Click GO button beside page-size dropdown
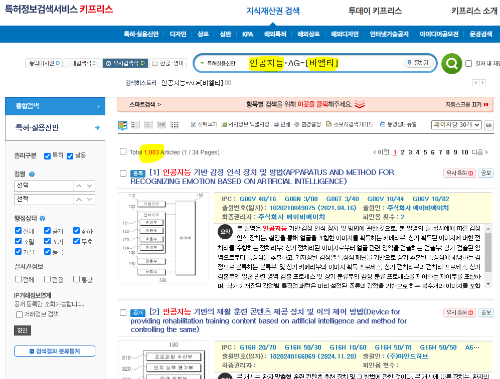Viewport: 500px width, 379px height. 489,125
